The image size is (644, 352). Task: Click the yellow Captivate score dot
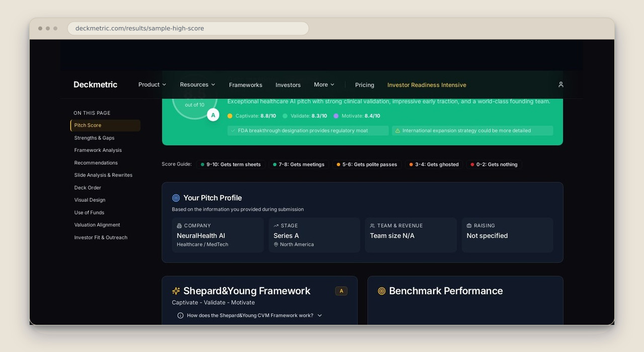point(230,116)
